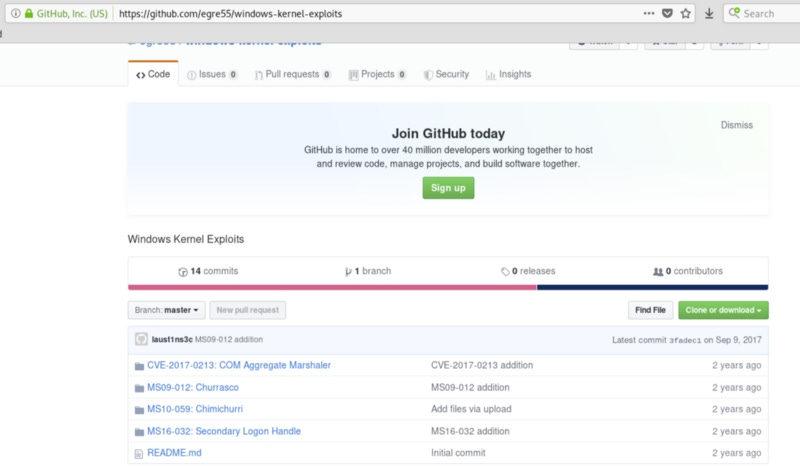Viewport: 800px width, 469px height.
Task: Click the dark blue language bar segment
Action: click(x=653, y=287)
